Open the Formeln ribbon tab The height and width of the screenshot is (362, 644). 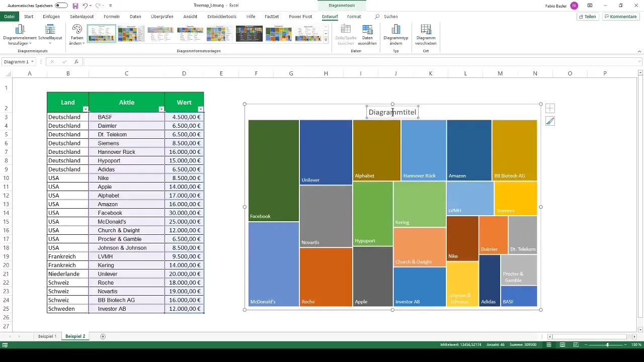pyautogui.click(x=112, y=17)
